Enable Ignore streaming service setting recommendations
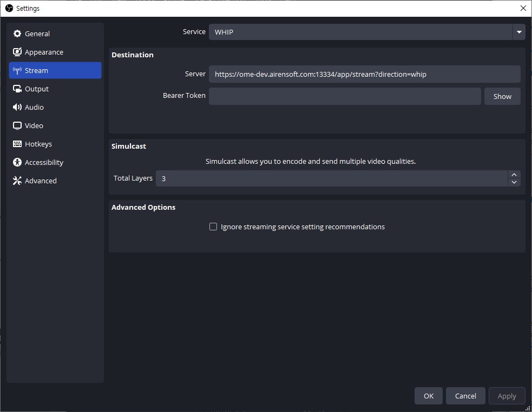 [x=213, y=227]
